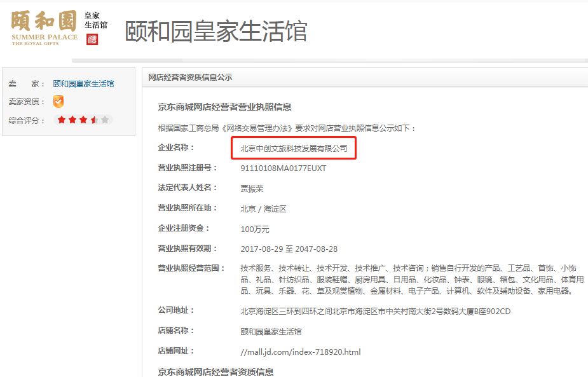Click the 皇家生活馆 logo text mark

click(95, 19)
